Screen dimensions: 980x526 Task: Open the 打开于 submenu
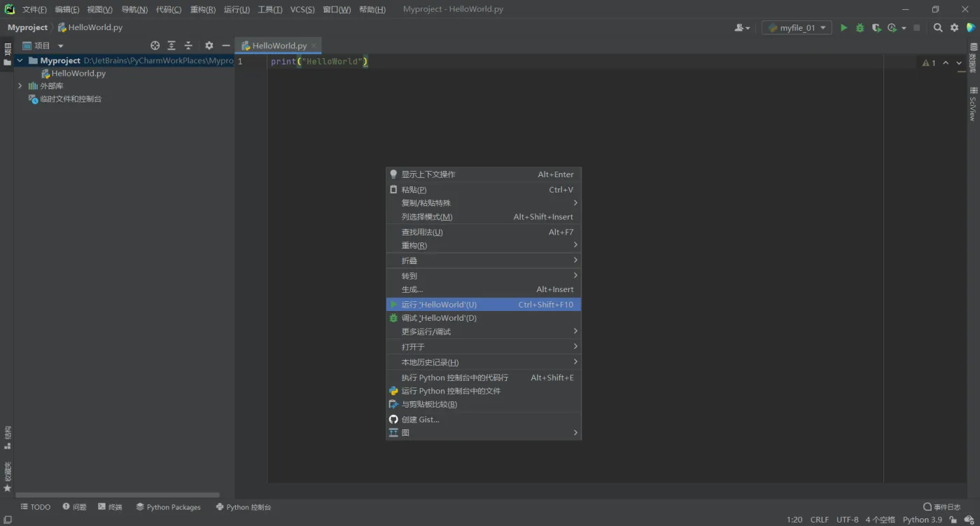[x=484, y=347]
